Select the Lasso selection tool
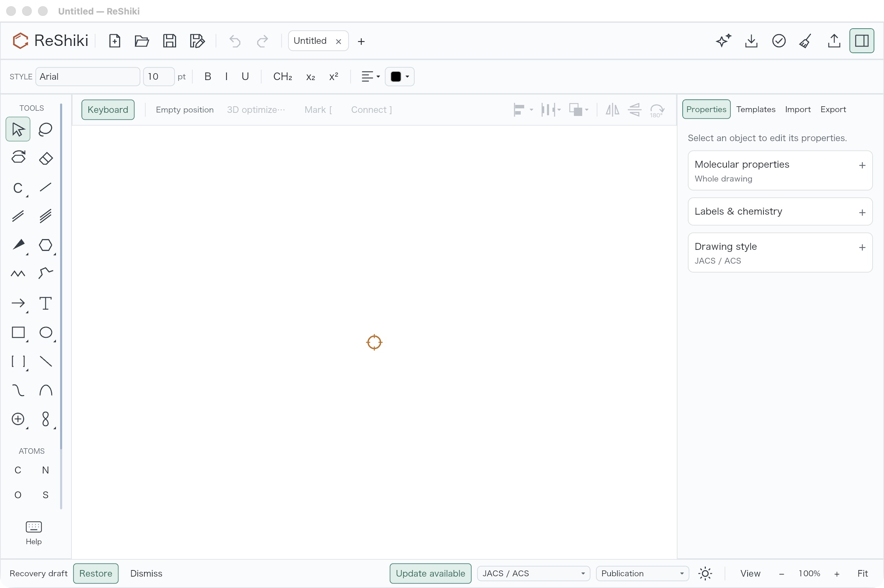The height and width of the screenshot is (588, 884). click(x=45, y=129)
